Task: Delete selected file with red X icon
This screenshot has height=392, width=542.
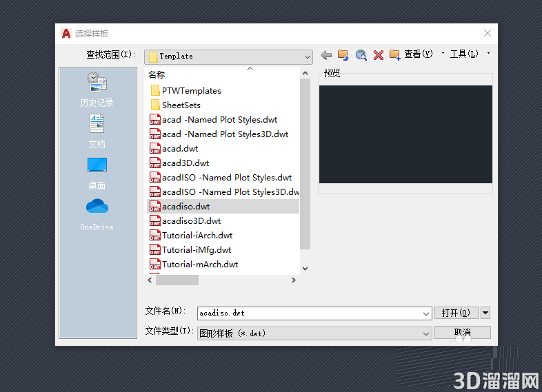Action: [x=379, y=55]
